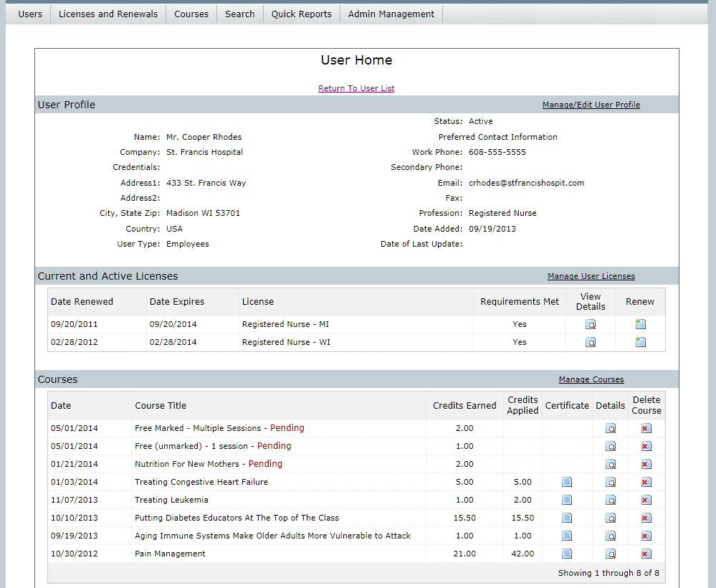
Task: Click Return To User List link
Action: tap(356, 88)
